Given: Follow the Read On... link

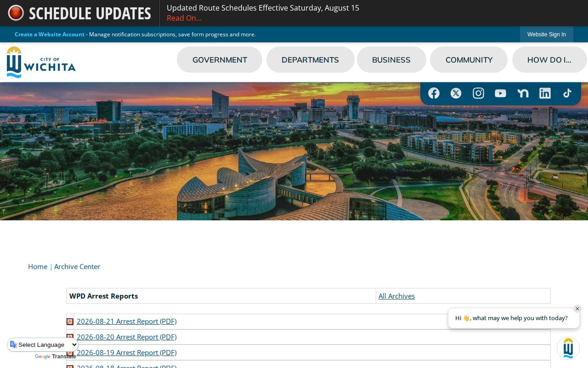Looking at the screenshot, I should (x=184, y=18).
